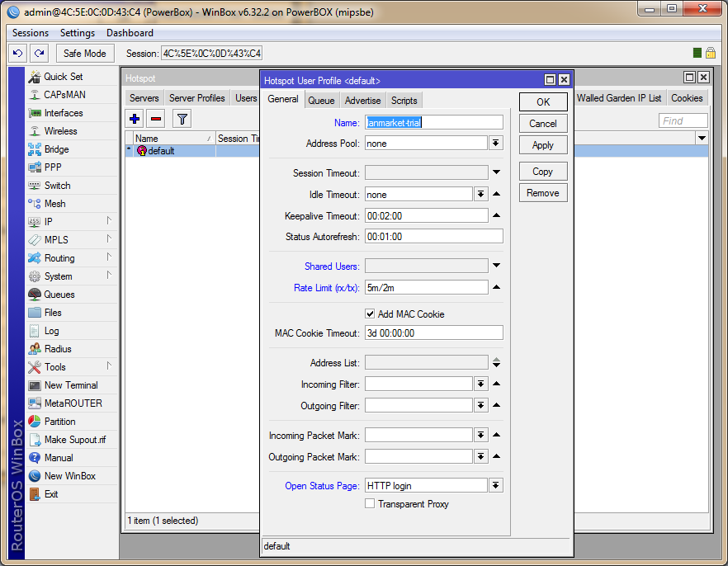Open the Address Pool dropdown
The width and height of the screenshot is (728, 566).
[x=495, y=144]
